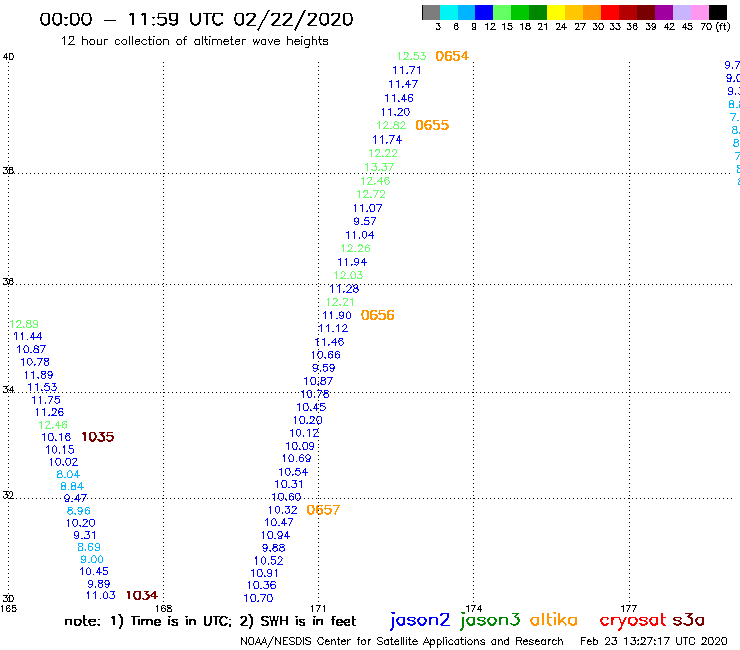The image size is (740, 650).
Task: Click the wave height value 11.47
Action: click(x=403, y=84)
